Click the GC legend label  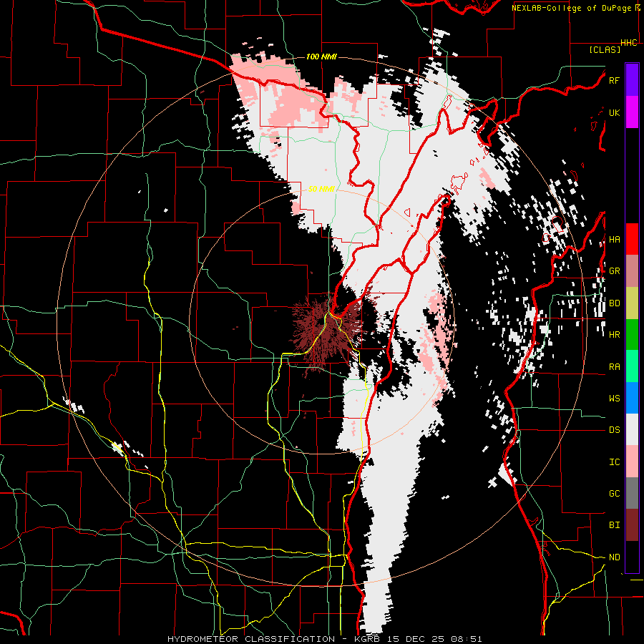[x=614, y=494]
